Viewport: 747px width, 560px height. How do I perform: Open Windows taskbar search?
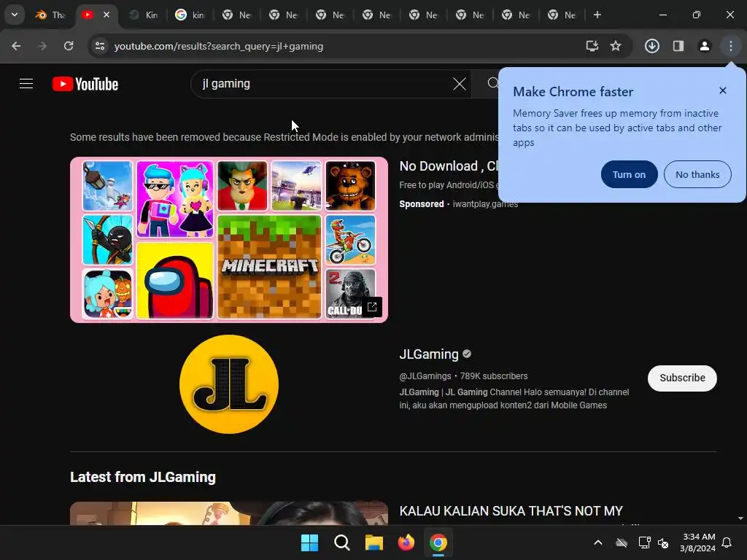click(342, 542)
